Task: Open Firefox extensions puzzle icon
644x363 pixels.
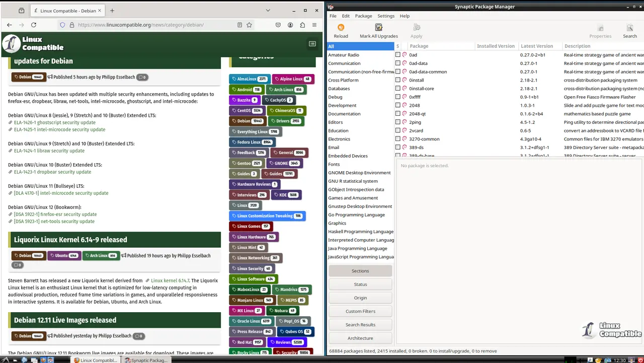Action: click(x=302, y=25)
